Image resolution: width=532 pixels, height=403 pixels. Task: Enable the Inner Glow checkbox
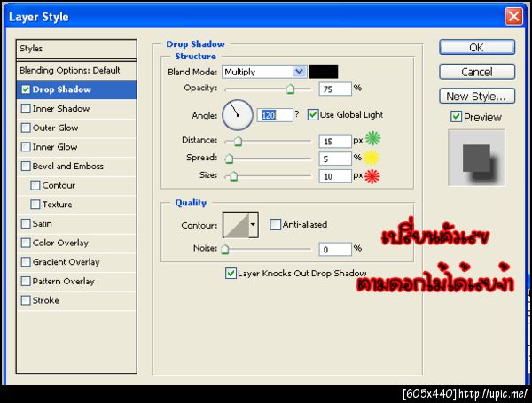[26, 147]
